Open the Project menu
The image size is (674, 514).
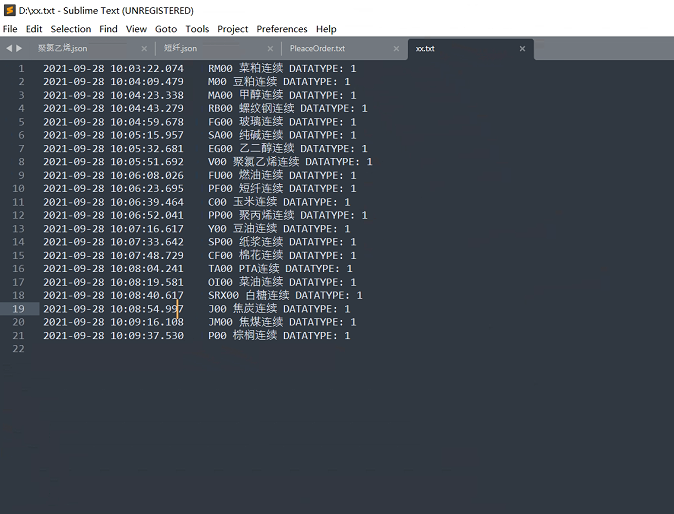point(233,29)
